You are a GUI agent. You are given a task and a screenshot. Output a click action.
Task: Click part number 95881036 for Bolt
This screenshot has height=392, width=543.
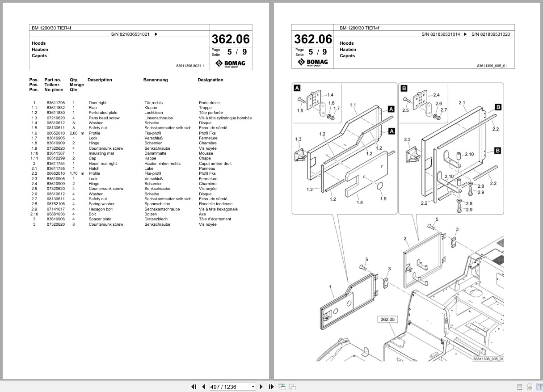[x=56, y=214]
